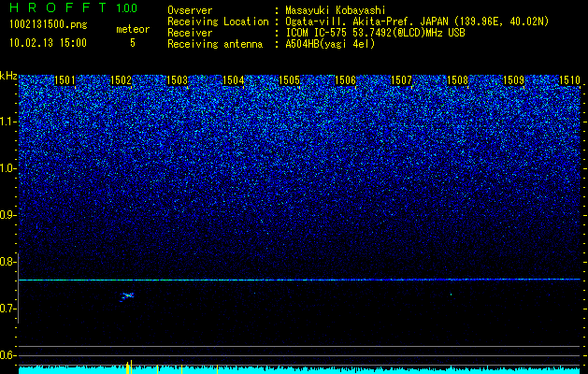Click the meteor echo blob near 1502
The width and height of the screenshot is (588, 374).
(127, 296)
